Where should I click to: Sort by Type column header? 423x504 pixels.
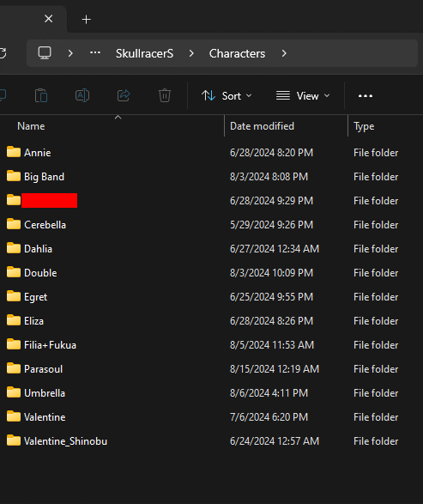coord(364,126)
